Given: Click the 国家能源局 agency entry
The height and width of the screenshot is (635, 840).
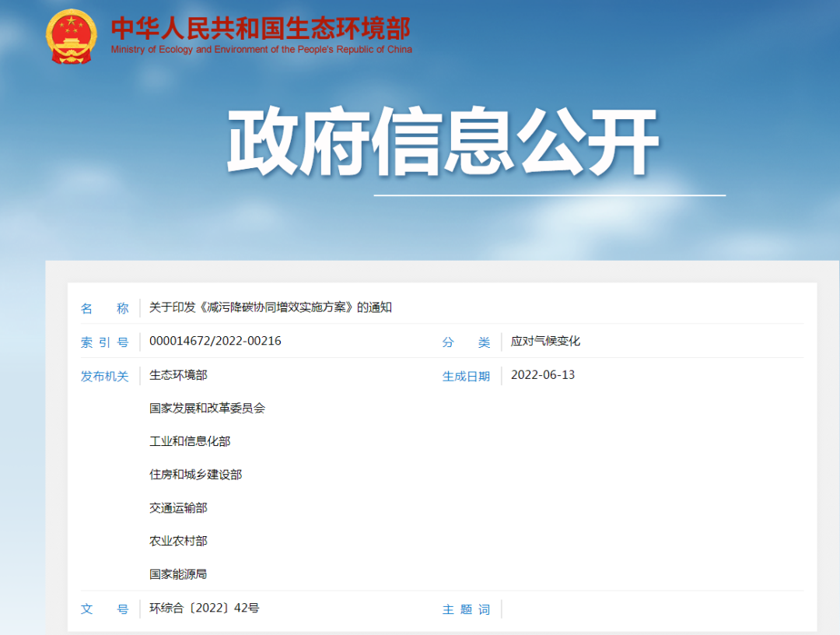Looking at the screenshot, I should (x=178, y=574).
